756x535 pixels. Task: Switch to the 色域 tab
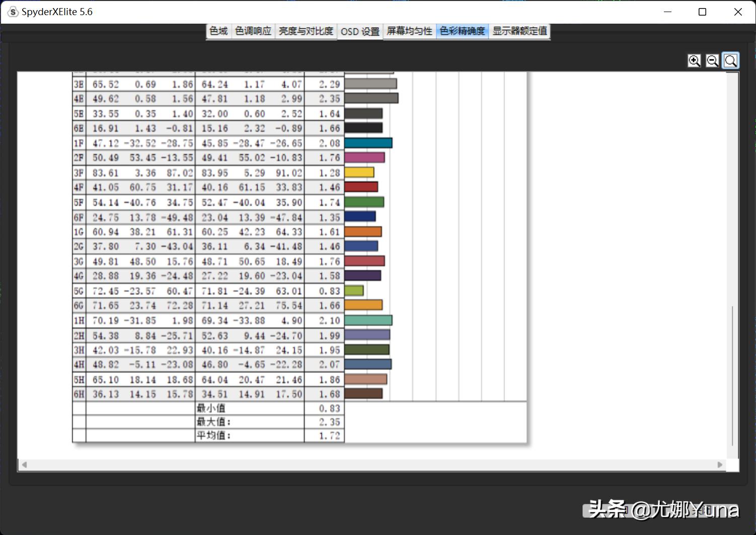pos(218,31)
